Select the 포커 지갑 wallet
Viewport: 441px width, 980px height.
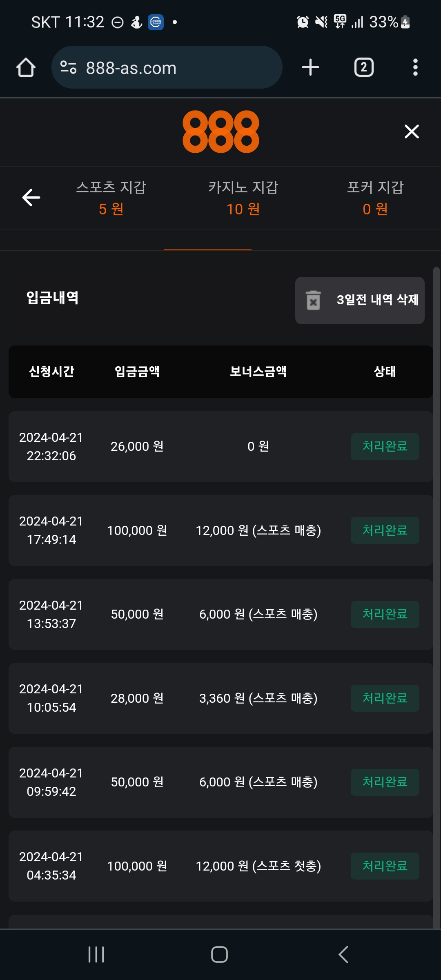(x=375, y=198)
